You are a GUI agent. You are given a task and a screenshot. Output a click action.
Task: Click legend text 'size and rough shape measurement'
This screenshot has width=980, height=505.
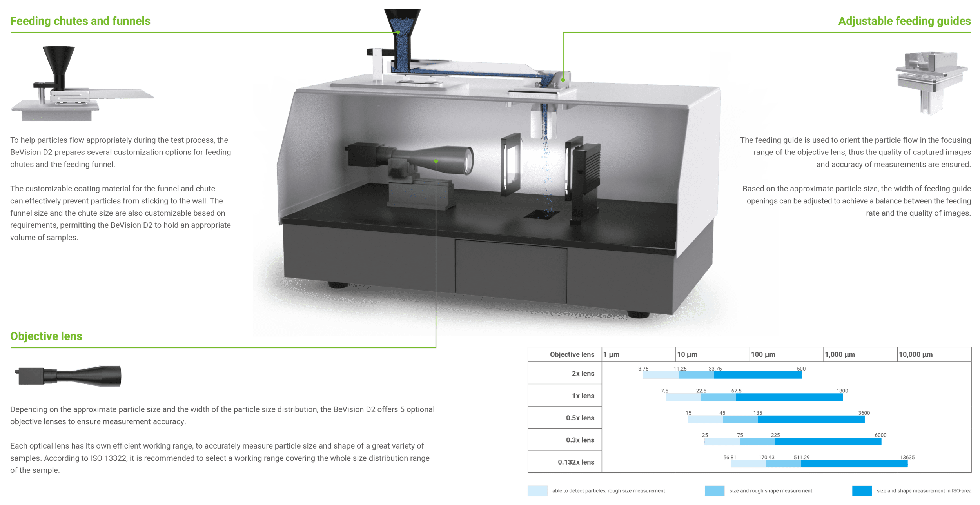pos(771,491)
